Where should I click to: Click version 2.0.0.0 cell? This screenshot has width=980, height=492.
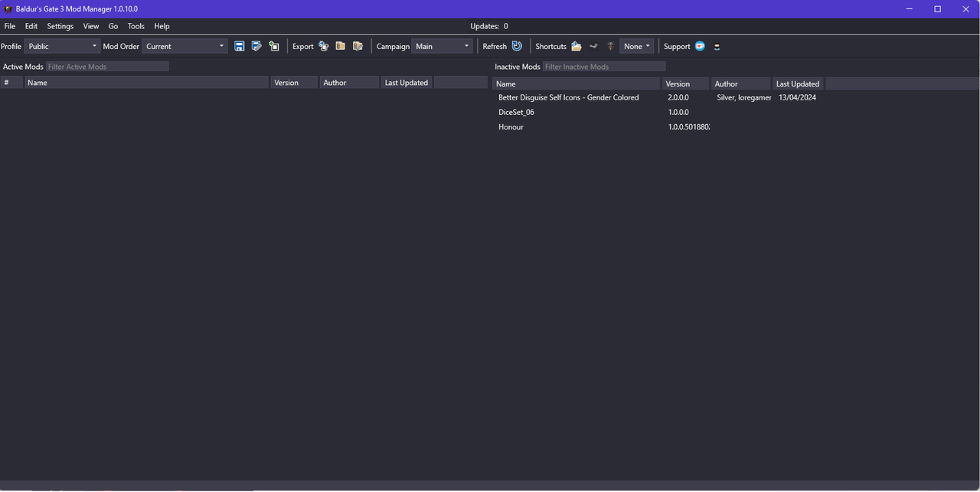tap(678, 97)
